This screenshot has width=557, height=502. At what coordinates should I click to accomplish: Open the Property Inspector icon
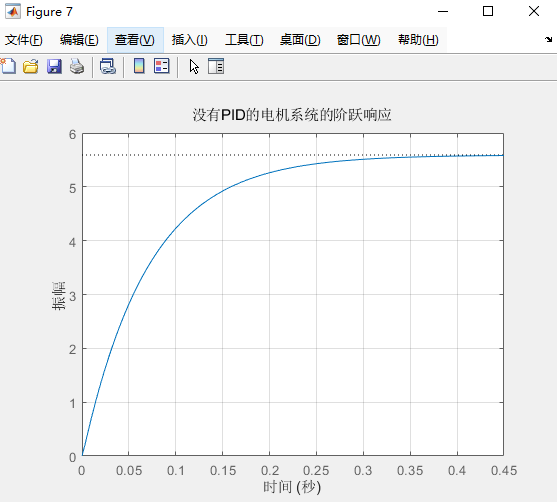click(x=216, y=66)
